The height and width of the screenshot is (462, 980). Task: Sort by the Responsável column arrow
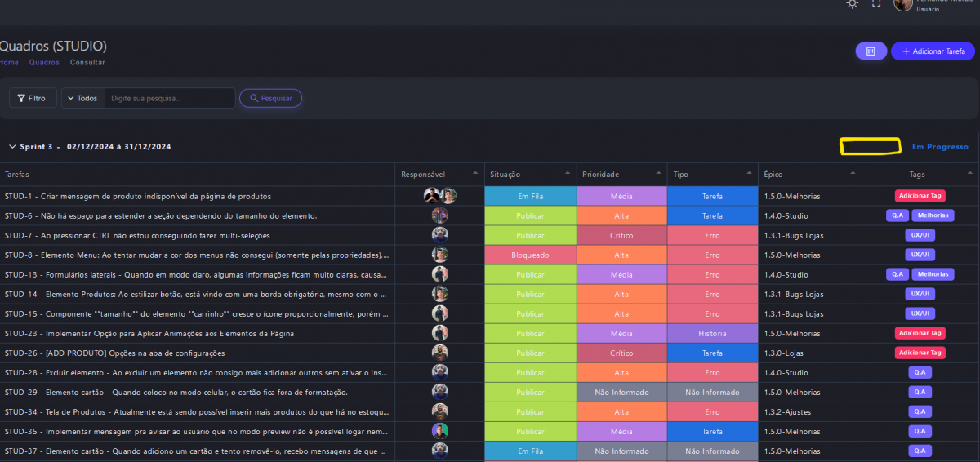click(x=475, y=174)
